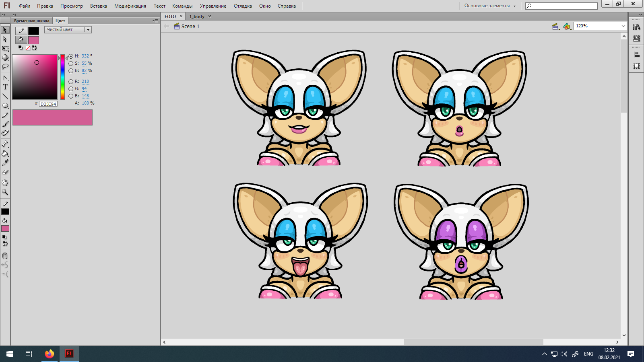Select the R (red) radio button
This screenshot has width=644, height=362.
click(x=71, y=82)
